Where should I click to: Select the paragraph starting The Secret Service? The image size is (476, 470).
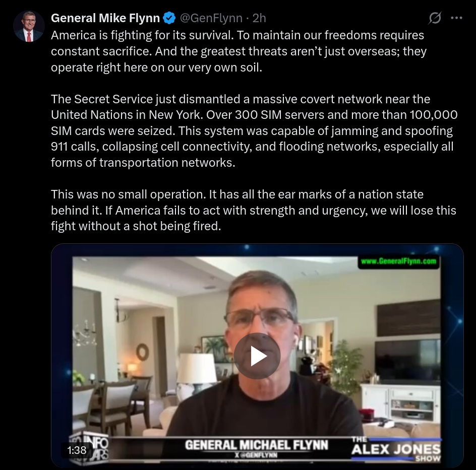pos(254,130)
